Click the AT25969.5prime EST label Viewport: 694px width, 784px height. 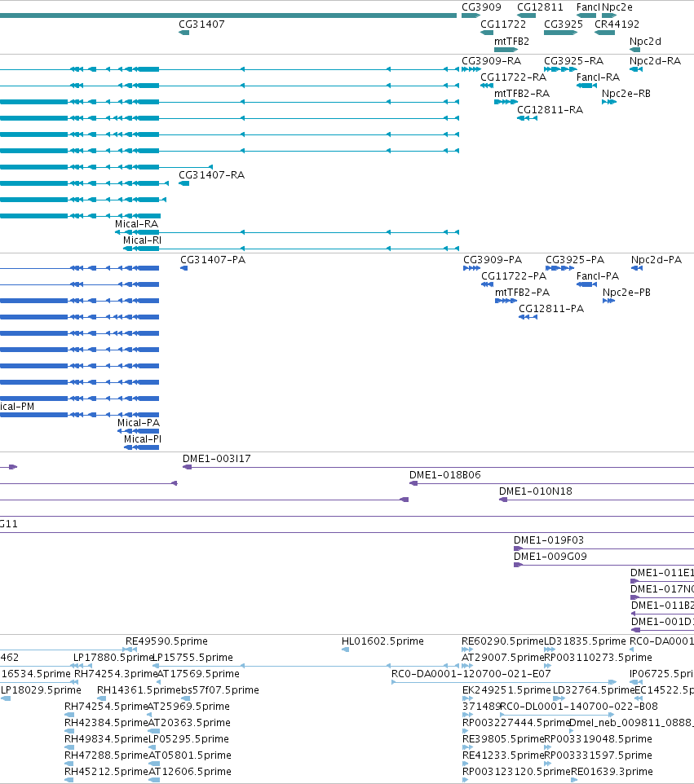pos(189,706)
